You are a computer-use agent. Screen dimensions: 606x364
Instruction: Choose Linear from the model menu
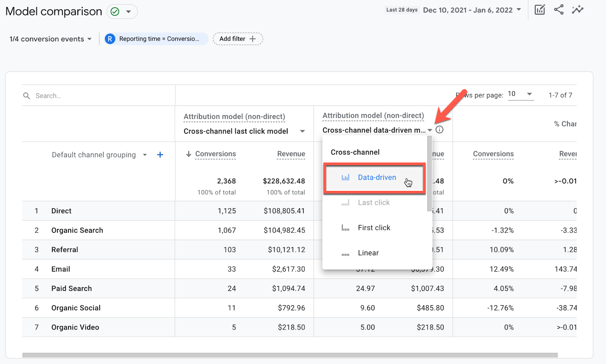[368, 253]
